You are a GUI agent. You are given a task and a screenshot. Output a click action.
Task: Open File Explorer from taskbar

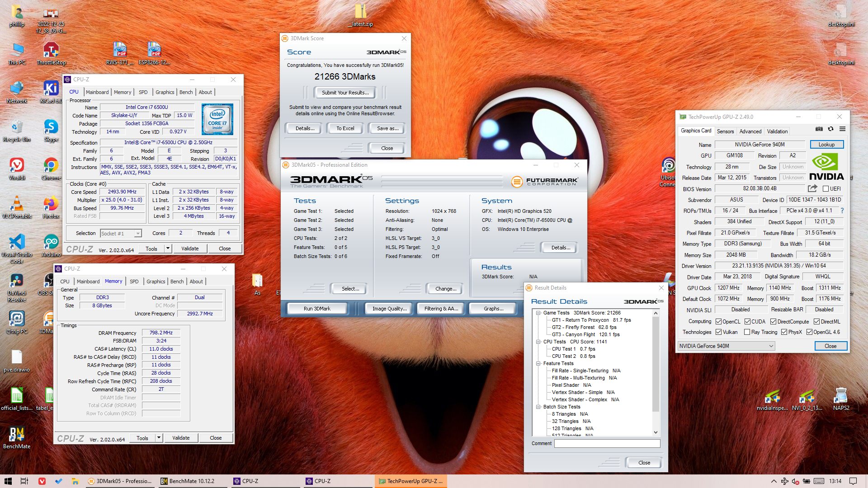[x=75, y=481]
